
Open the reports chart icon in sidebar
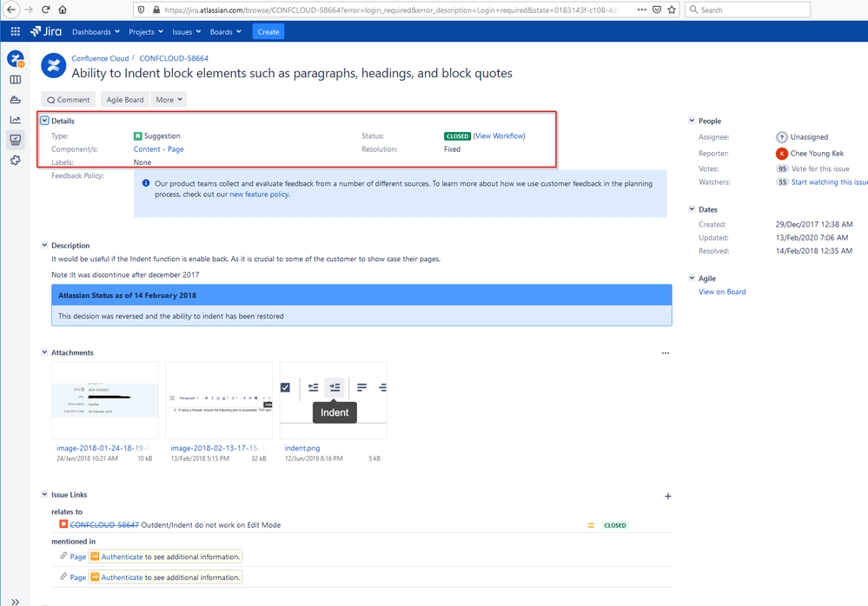click(16, 120)
